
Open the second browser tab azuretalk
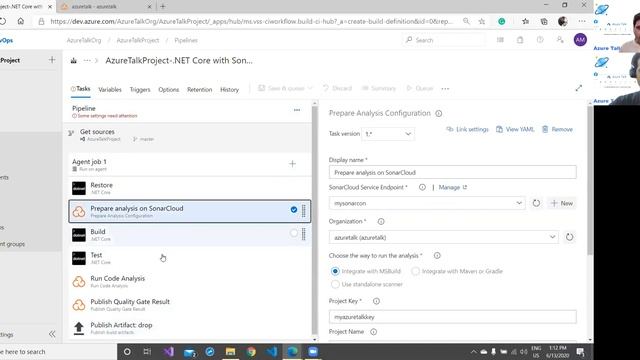[105, 7]
